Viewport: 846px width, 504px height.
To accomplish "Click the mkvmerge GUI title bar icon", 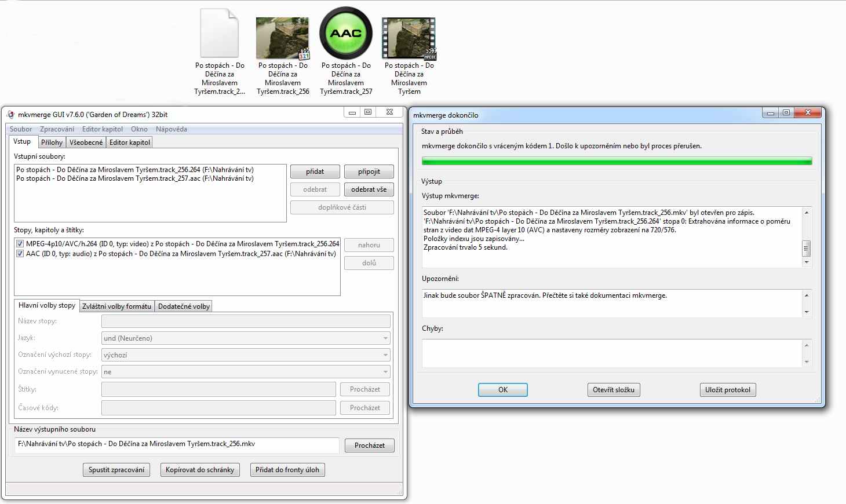I will [x=10, y=114].
